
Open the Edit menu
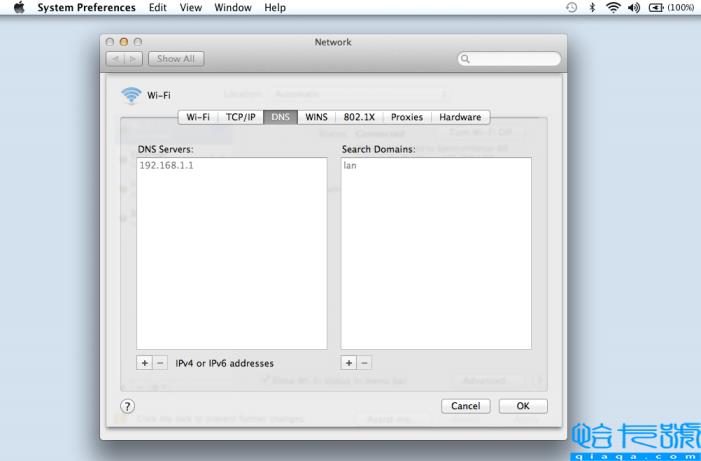click(x=158, y=8)
